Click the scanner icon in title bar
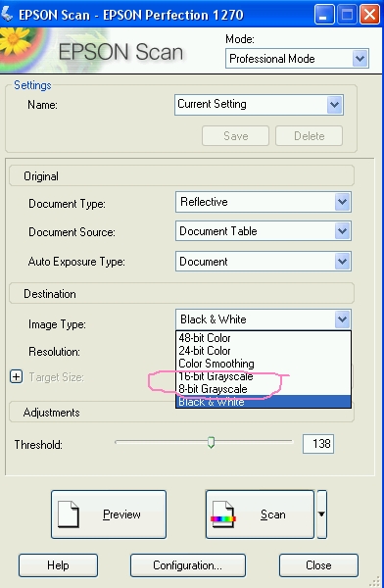 click(7, 15)
